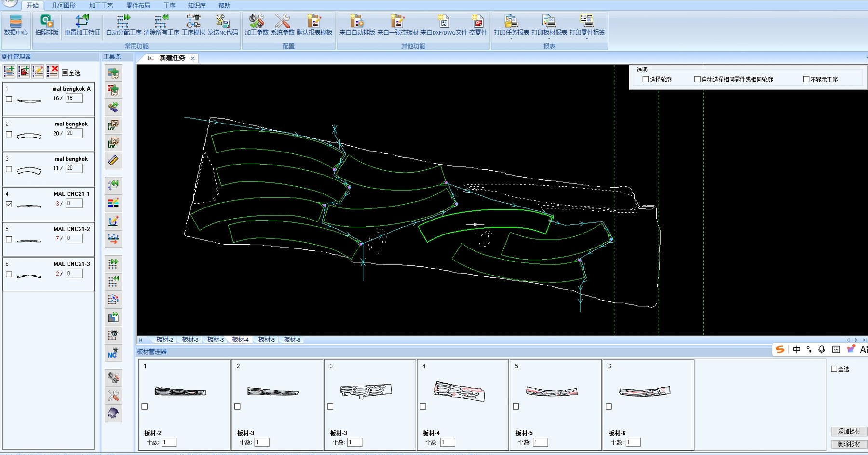Enable 自动选择相同零件或相同轮廓
The height and width of the screenshot is (455, 868).
697,79
